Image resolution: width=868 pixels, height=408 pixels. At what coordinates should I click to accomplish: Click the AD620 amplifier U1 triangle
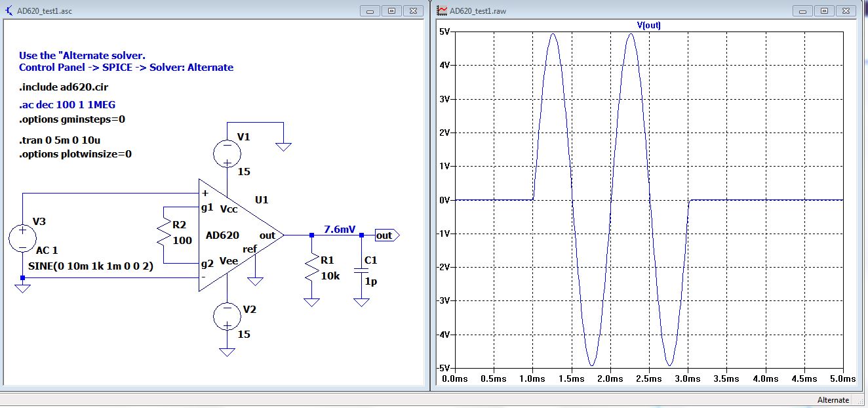click(x=236, y=235)
